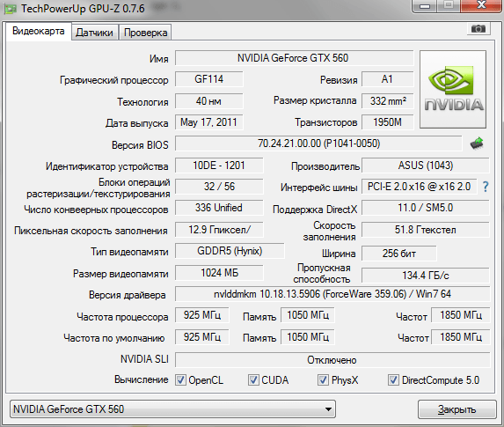Click the 40 нм technology field
The width and height of the screenshot is (504, 427).
pyautogui.click(x=209, y=101)
